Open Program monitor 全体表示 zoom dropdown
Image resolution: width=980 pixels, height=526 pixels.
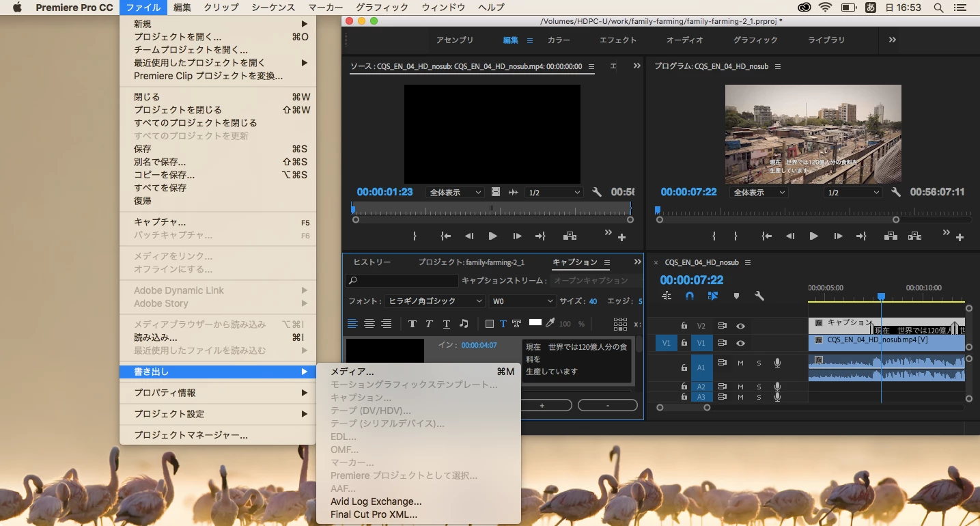coord(759,193)
